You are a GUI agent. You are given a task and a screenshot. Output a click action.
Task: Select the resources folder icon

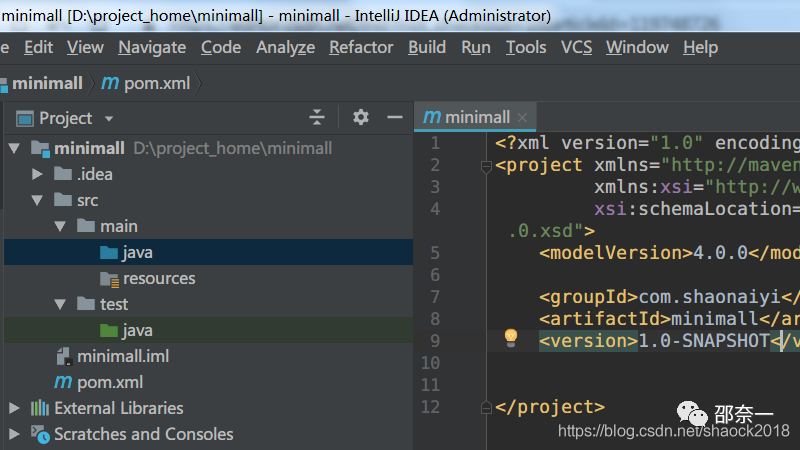[x=109, y=279]
